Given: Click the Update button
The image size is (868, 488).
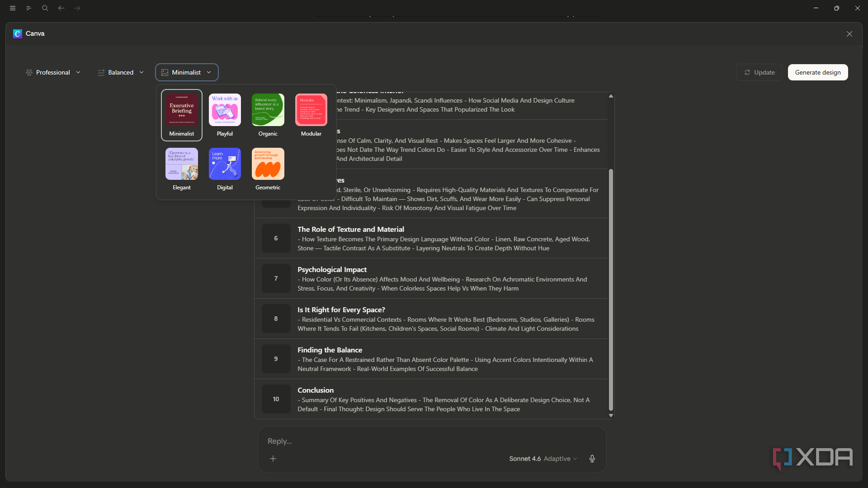Looking at the screenshot, I should [x=759, y=72].
